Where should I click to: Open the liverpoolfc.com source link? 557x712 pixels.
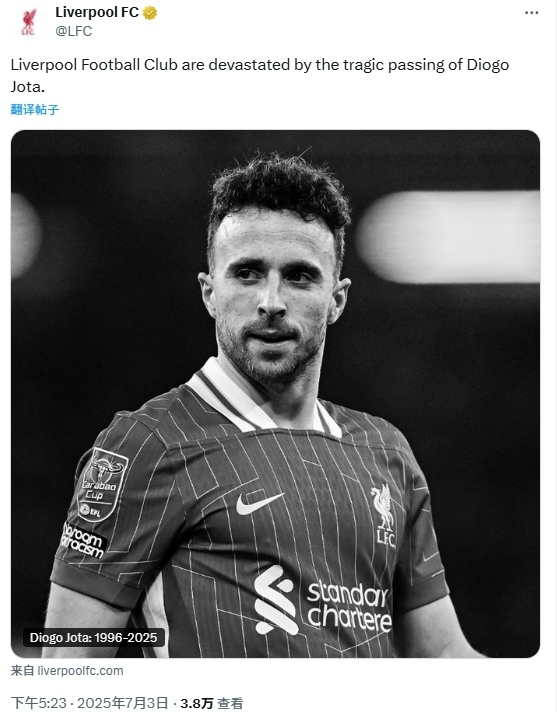click(x=80, y=671)
